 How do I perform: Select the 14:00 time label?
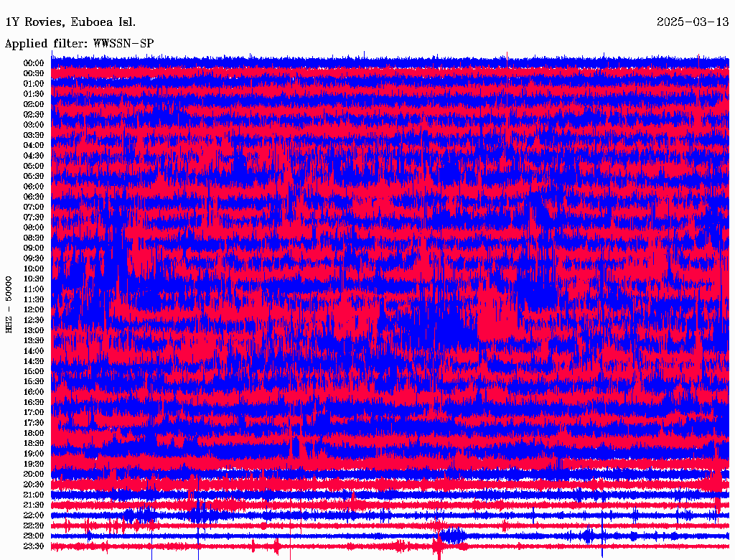point(34,351)
